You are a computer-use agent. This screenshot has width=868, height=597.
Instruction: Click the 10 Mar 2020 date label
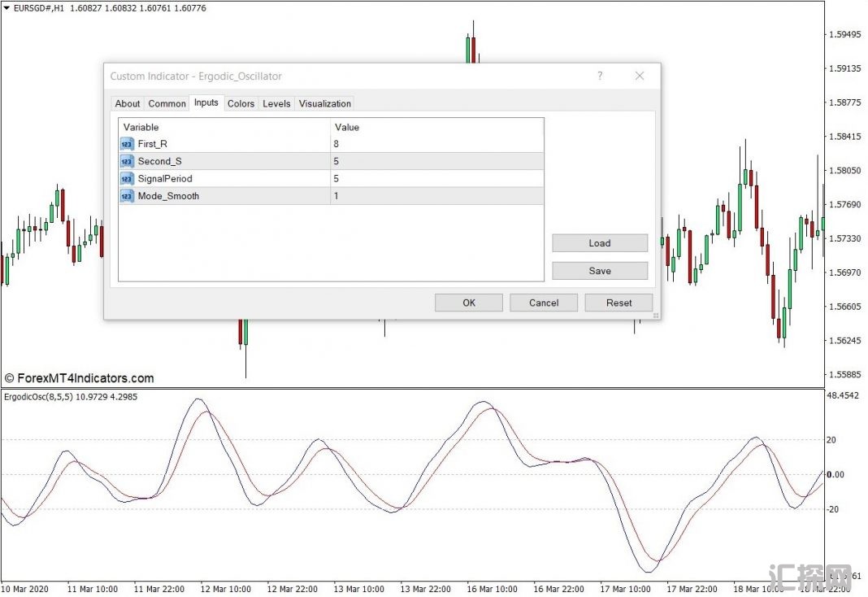click(x=25, y=589)
